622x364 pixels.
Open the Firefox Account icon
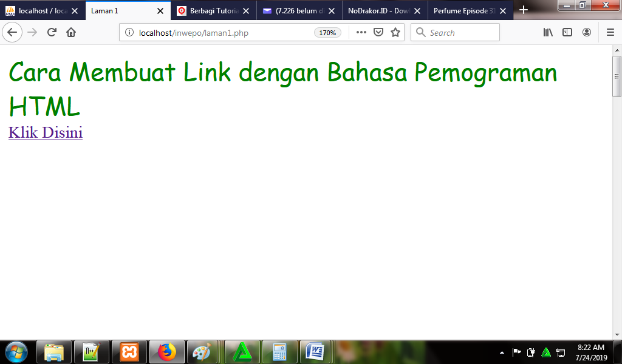pos(587,32)
